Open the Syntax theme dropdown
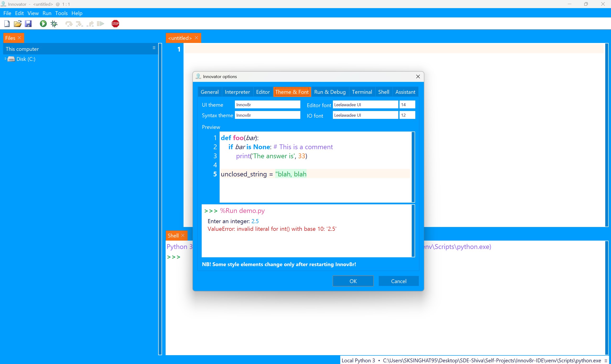Viewport: 611px width, 364px height. pyautogui.click(x=268, y=115)
